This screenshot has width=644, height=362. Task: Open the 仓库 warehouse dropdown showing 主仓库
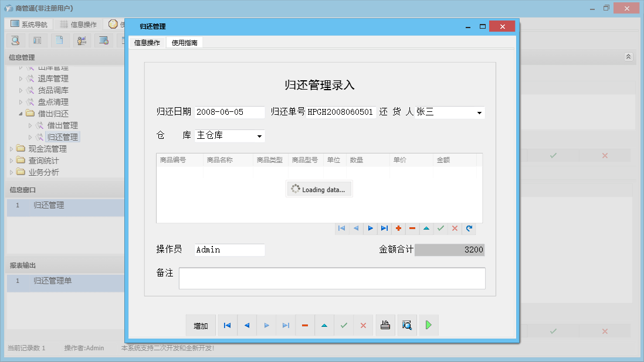(258, 135)
